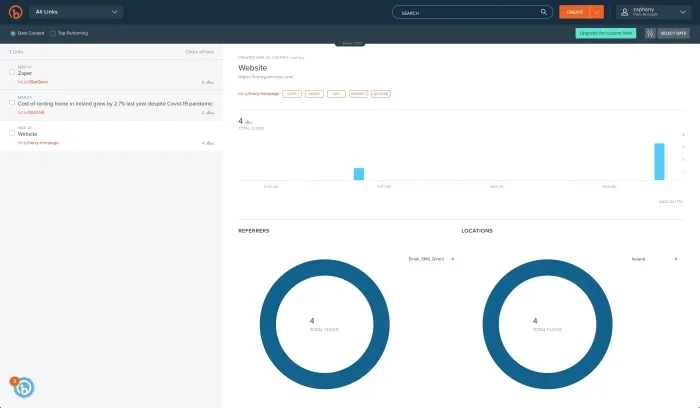Screen dimensions: 700x408
Task: Click the tall last bar in chart
Action: (659, 162)
